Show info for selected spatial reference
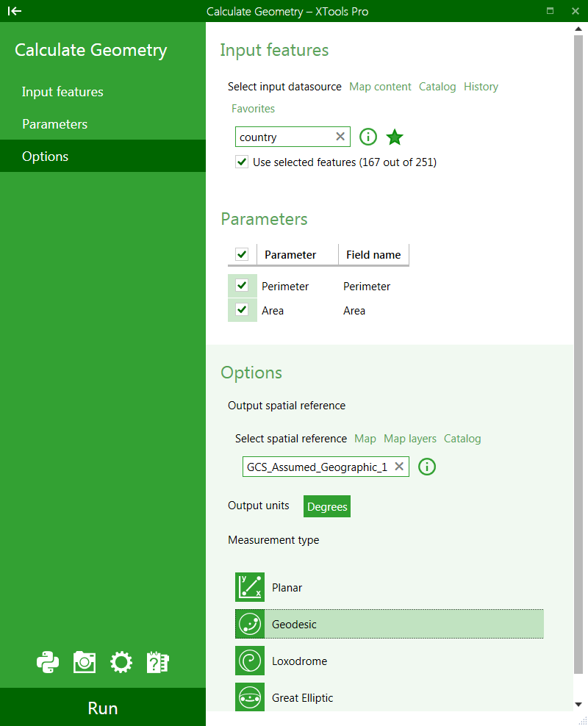 pos(426,467)
